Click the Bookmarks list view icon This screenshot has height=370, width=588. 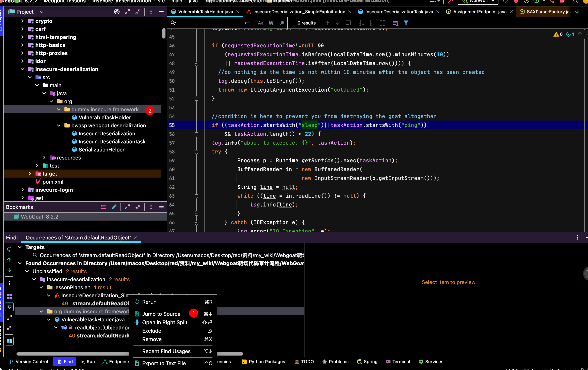pyautogui.click(x=104, y=207)
